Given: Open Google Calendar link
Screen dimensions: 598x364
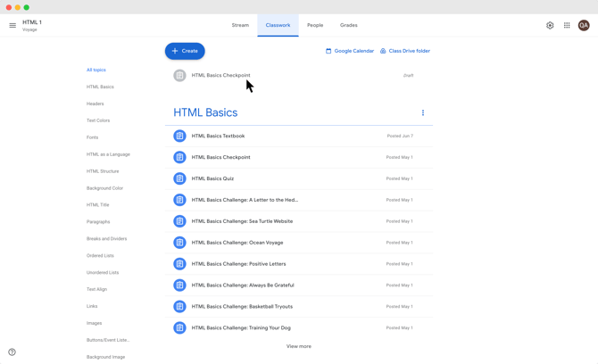Looking at the screenshot, I should tap(350, 51).
